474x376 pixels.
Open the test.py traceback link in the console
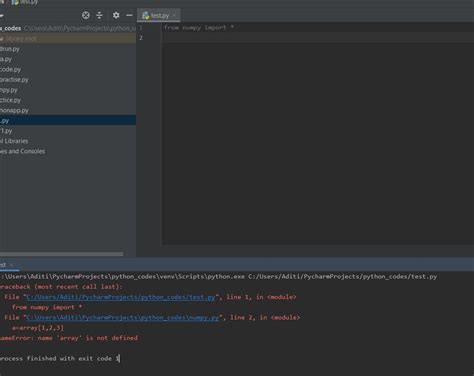pyautogui.click(x=121, y=297)
